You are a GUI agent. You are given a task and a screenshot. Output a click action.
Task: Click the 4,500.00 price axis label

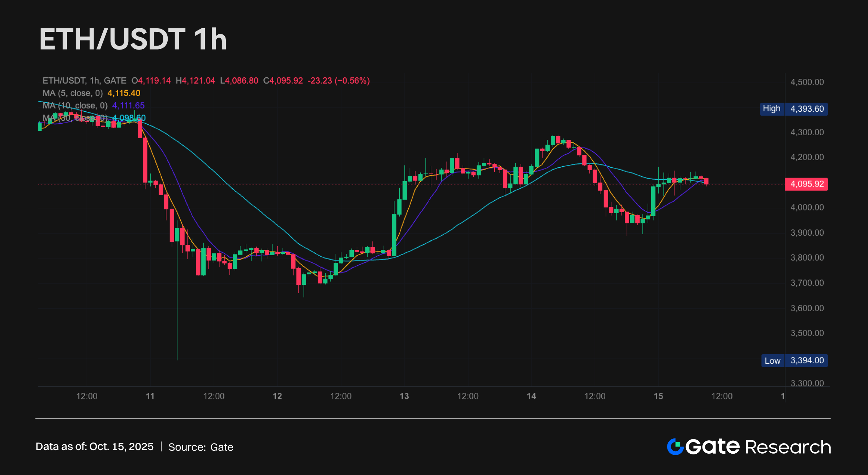pos(807,82)
